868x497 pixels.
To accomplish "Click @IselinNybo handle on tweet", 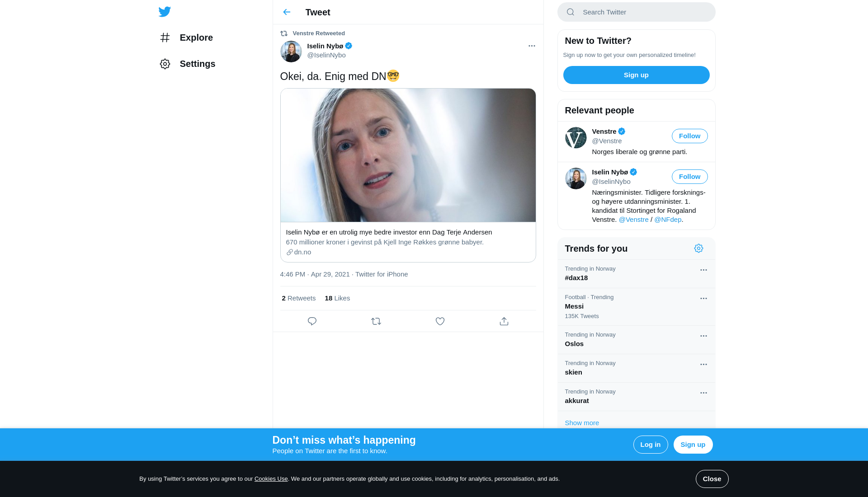I will click(326, 55).
